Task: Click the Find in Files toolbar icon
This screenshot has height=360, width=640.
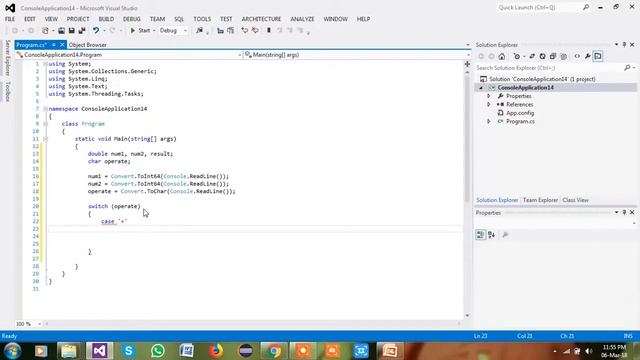Action: (x=199, y=31)
